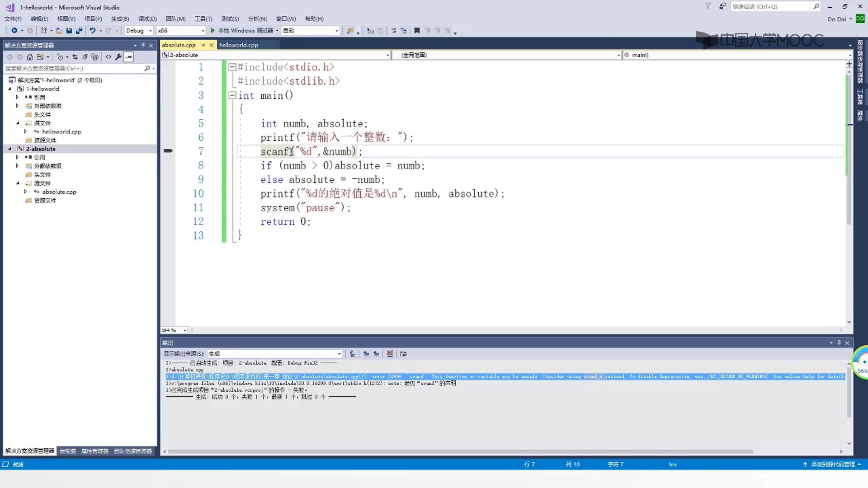Screen dimensions: 868x488
Task: Toggle auto-hide pin on Solution Explorer panel
Action: 143,45
